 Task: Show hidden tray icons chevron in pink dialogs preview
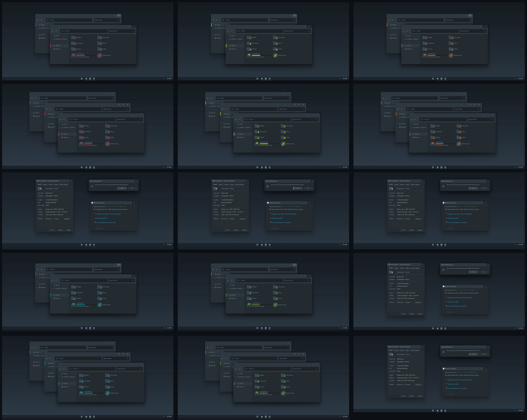(x=164, y=245)
